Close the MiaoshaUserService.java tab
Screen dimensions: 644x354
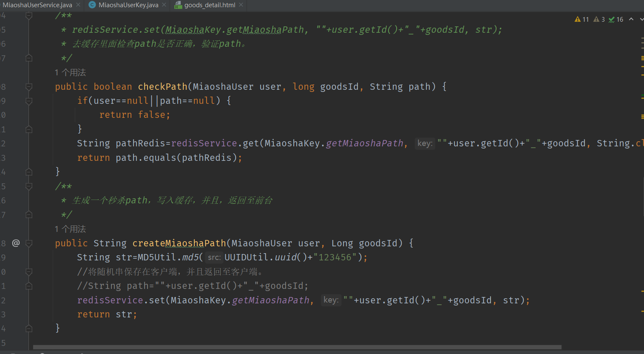point(78,5)
